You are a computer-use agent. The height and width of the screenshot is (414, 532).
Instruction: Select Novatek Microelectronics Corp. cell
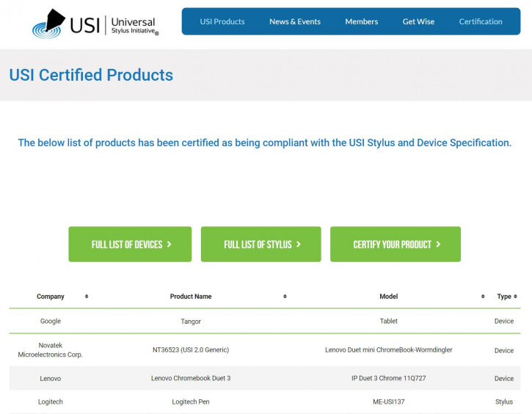[x=50, y=350]
